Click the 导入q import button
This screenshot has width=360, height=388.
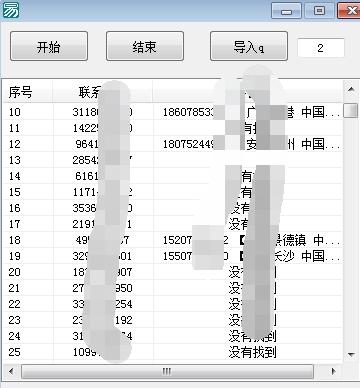[249, 46]
